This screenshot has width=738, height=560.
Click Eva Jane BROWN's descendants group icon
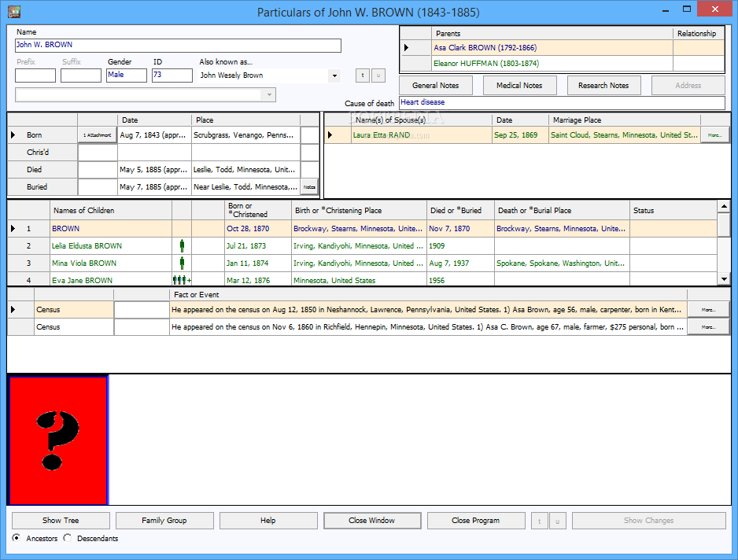click(x=182, y=280)
